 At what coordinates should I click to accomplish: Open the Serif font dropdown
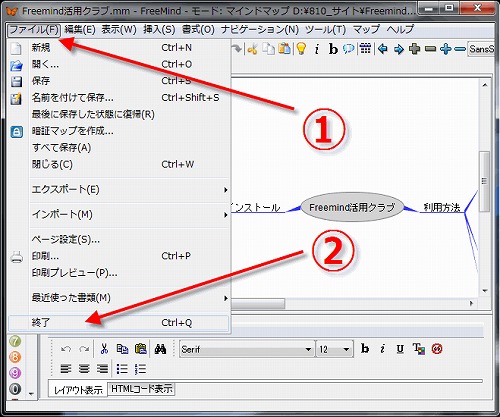coord(247,349)
